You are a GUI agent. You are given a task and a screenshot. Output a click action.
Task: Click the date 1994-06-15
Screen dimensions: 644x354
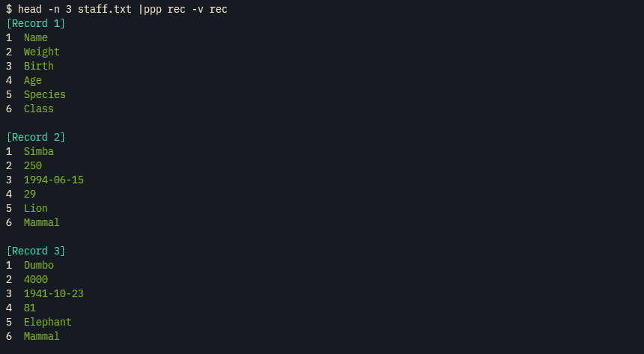click(x=54, y=180)
